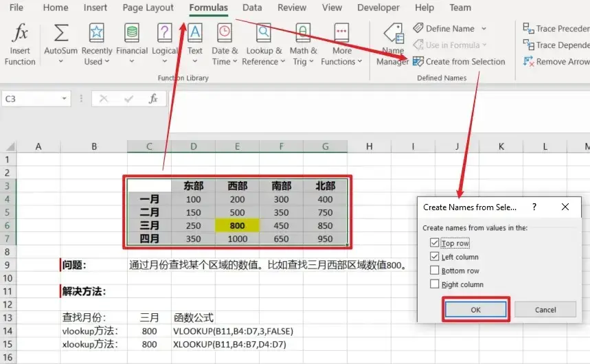Click Trace Precedents icon
This screenshot has width=590, height=364.
(x=528, y=28)
